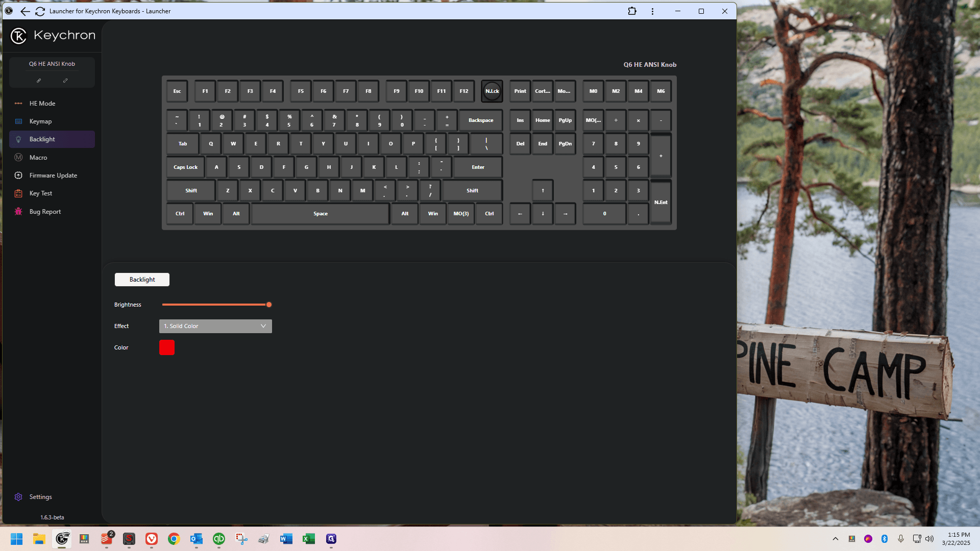Viewport: 980px width, 551px height.
Task: Adjust the Brightness slider
Action: (216, 305)
